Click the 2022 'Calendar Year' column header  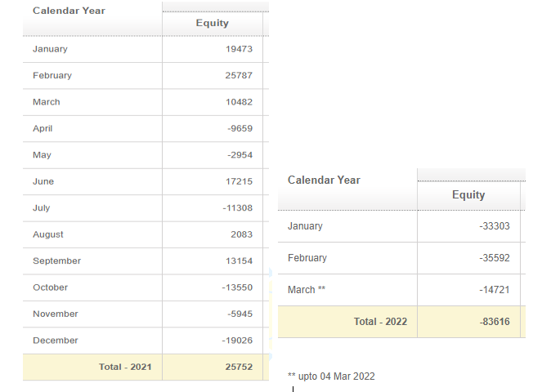click(x=324, y=180)
